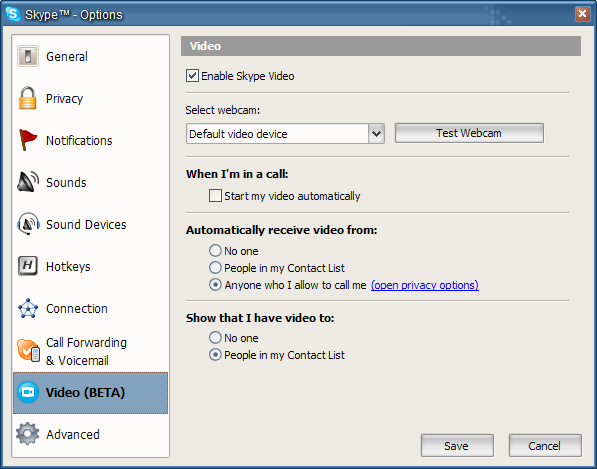Open the Notifications settings

[91, 140]
